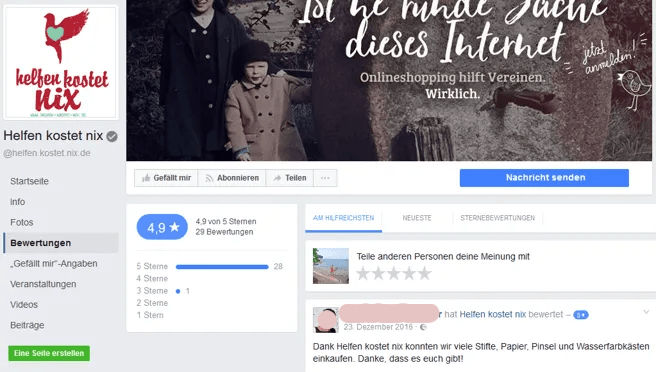656x372 pixels.
Task: Click the 3 Sterne rating dot
Action: 178,291
